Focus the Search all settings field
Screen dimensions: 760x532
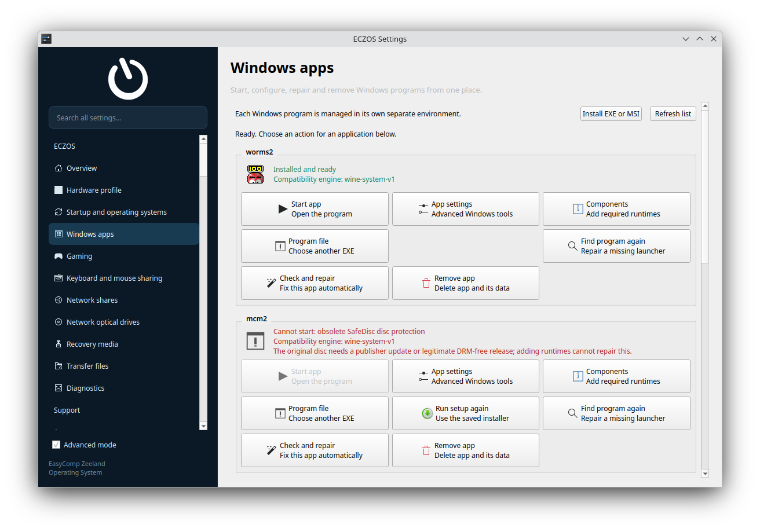point(128,118)
